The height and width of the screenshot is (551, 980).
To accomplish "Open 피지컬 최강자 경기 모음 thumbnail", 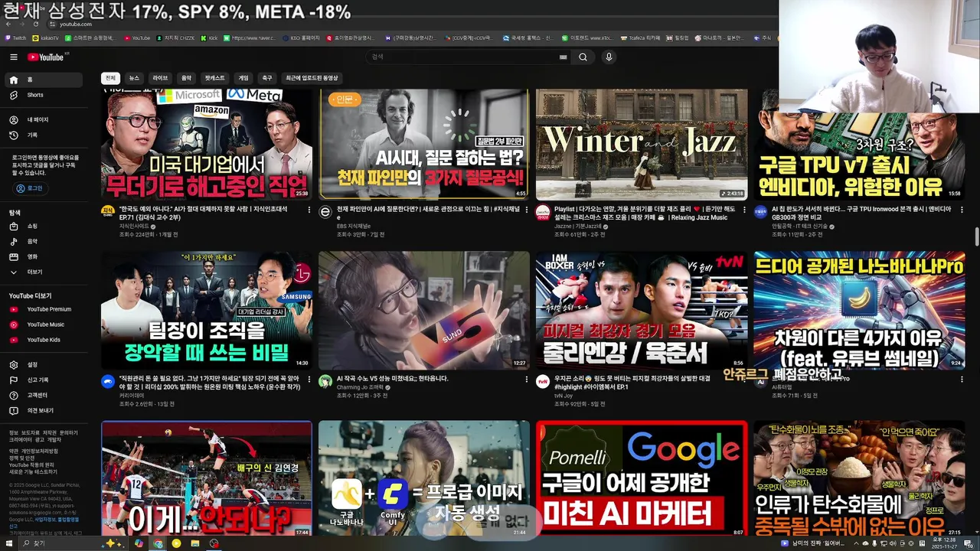I will tap(642, 311).
